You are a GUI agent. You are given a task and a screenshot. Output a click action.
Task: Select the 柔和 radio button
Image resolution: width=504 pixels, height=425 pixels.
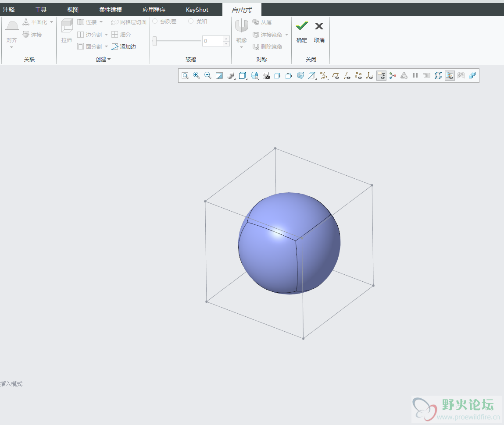click(191, 21)
